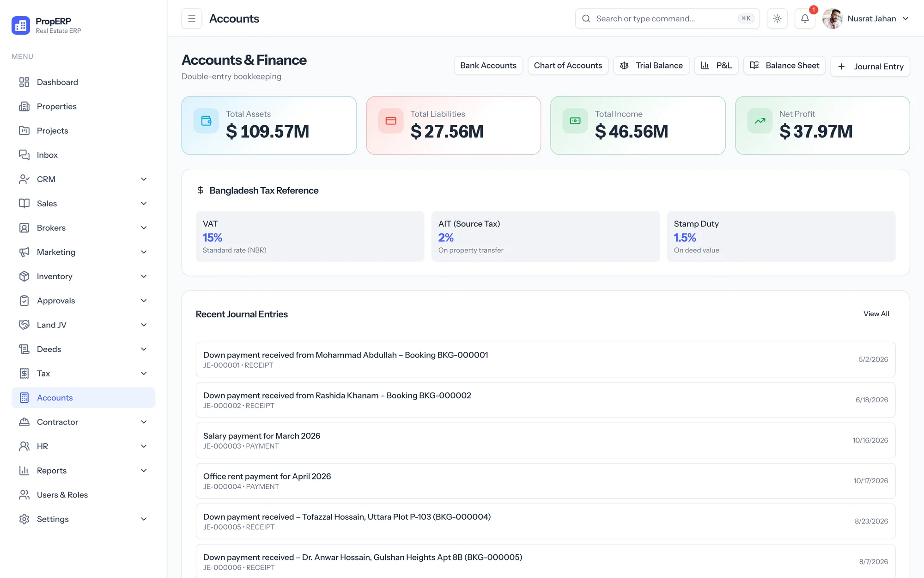The height and width of the screenshot is (578, 924).
Task: Open Chart of Accounts
Action: [568, 66]
